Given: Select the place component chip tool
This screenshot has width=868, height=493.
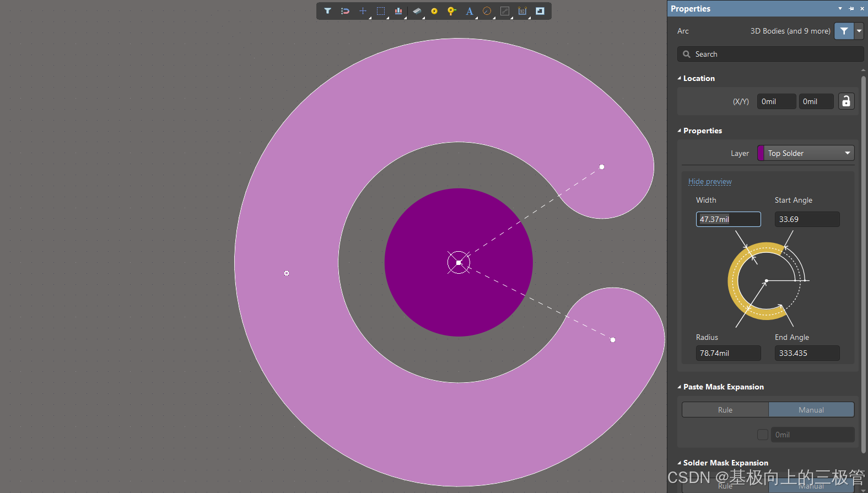Looking at the screenshot, I should tap(417, 11).
